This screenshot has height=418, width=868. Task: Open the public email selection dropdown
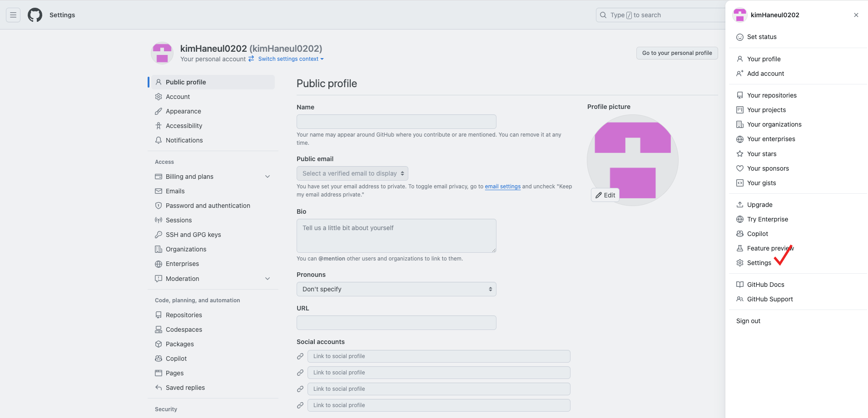(x=352, y=173)
